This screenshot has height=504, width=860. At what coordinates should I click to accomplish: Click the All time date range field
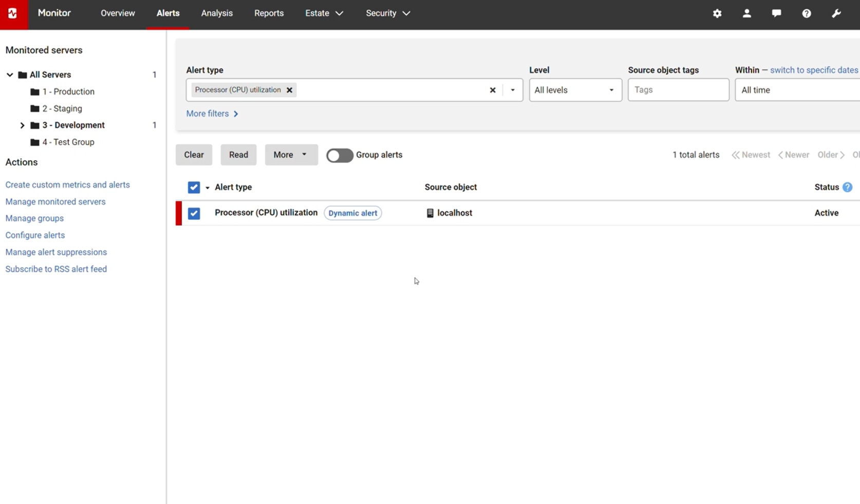796,90
